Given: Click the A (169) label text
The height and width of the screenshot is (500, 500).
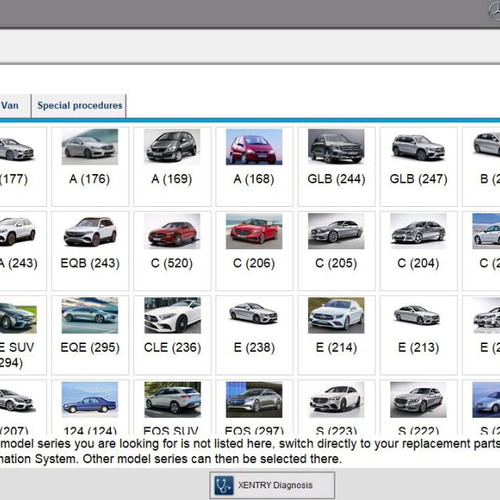Looking at the screenshot, I should tap(172, 179).
